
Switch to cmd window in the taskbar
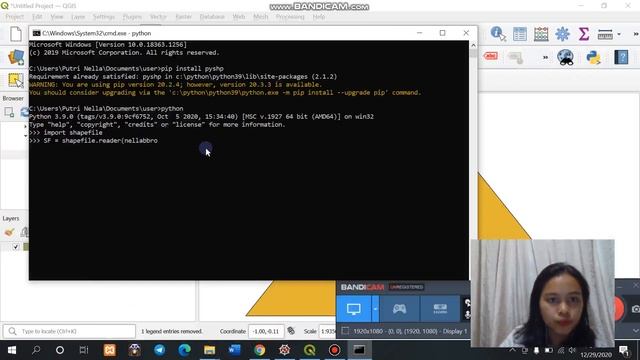click(x=359, y=350)
